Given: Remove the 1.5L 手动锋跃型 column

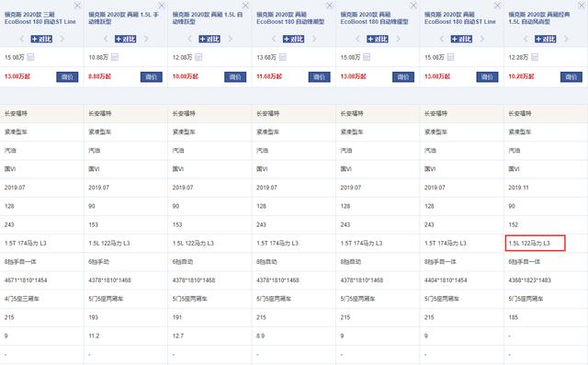Looking at the screenshot, I should click(x=162, y=6).
